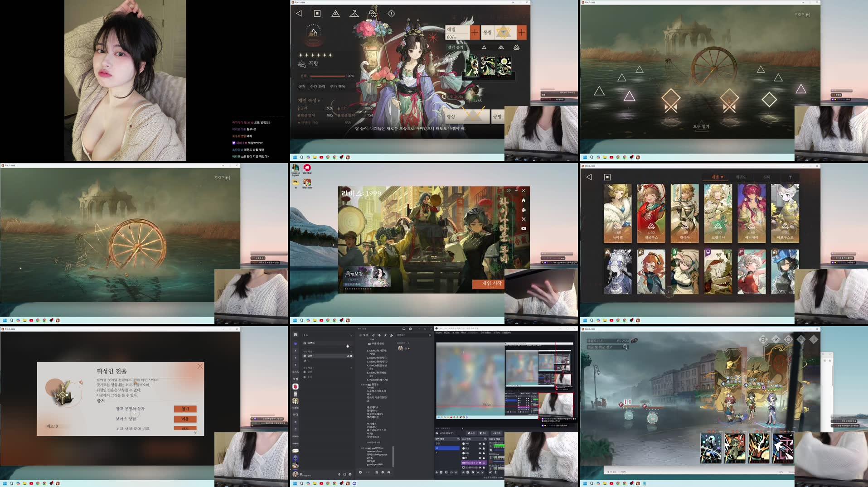The image size is (868, 487).
Task: Show pinned messages in Discord
Action: coord(385,335)
